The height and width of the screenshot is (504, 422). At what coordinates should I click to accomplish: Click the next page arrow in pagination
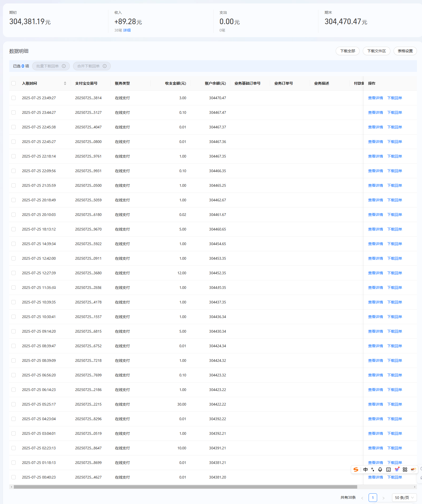point(383,498)
